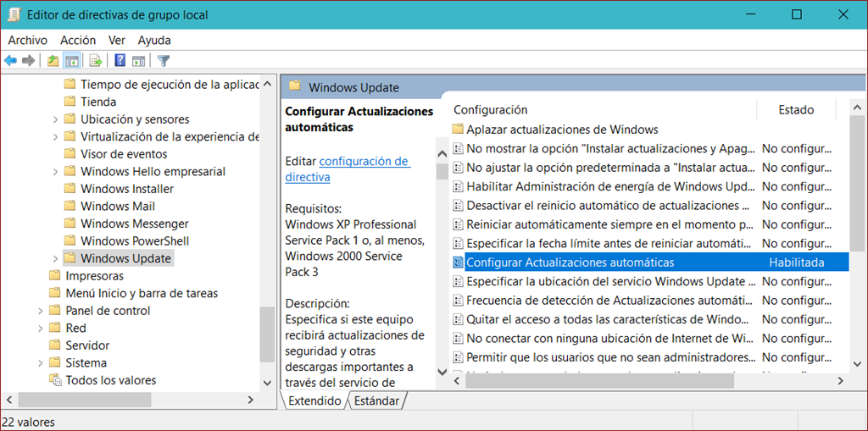The image size is (868, 431).
Task: Click tree pane scrollbar up arrow
Action: tap(267, 84)
